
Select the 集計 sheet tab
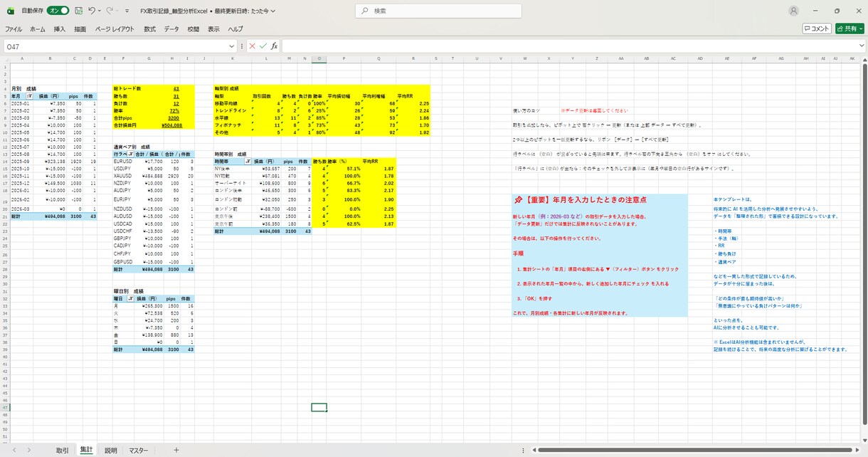pyautogui.click(x=86, y=450)
